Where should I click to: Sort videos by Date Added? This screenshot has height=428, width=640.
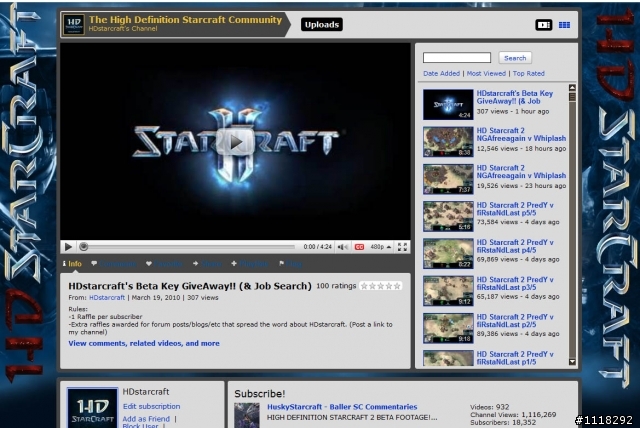[441, 73]
